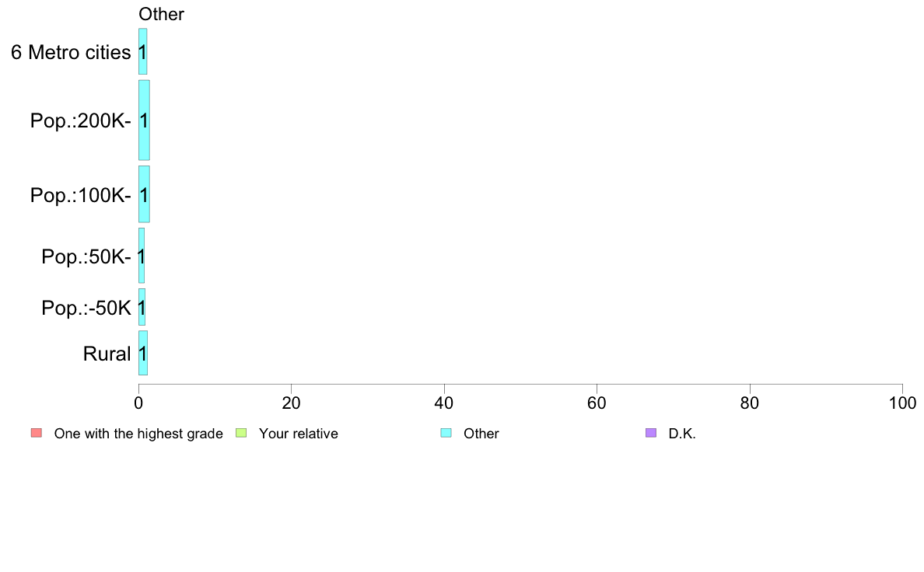Screen dimensions: 924x572
Task: Click the green 'Your relative' legend swatch
Action: click(241, 433)
